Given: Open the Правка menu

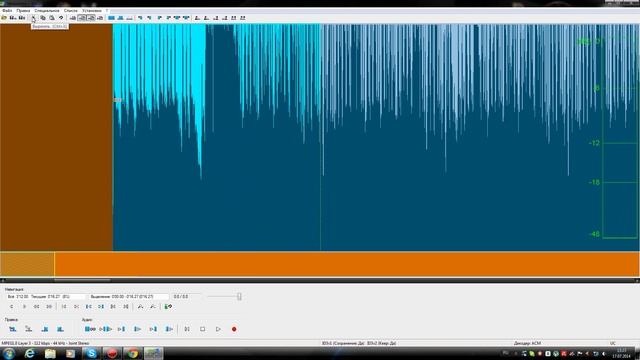Looking at the screenshot, I should click(x=23, y=11).
